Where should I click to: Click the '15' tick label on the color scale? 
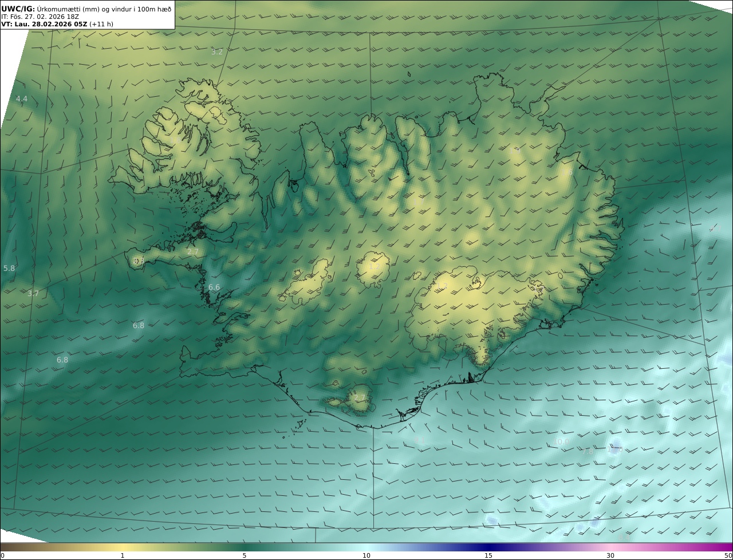click(488, 555)
